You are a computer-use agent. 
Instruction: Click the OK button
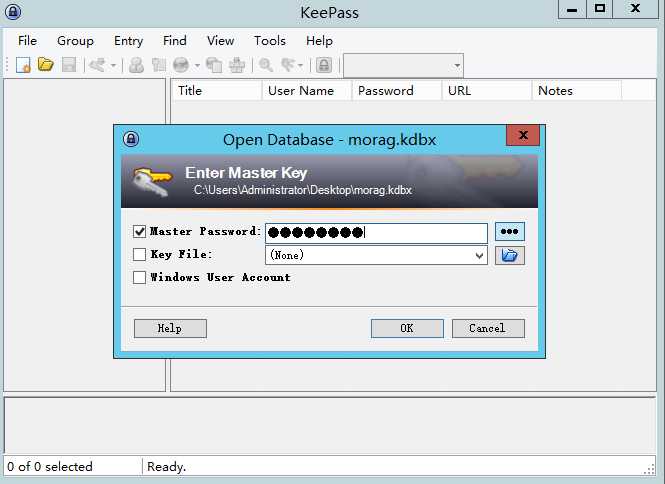click(407, 328)
